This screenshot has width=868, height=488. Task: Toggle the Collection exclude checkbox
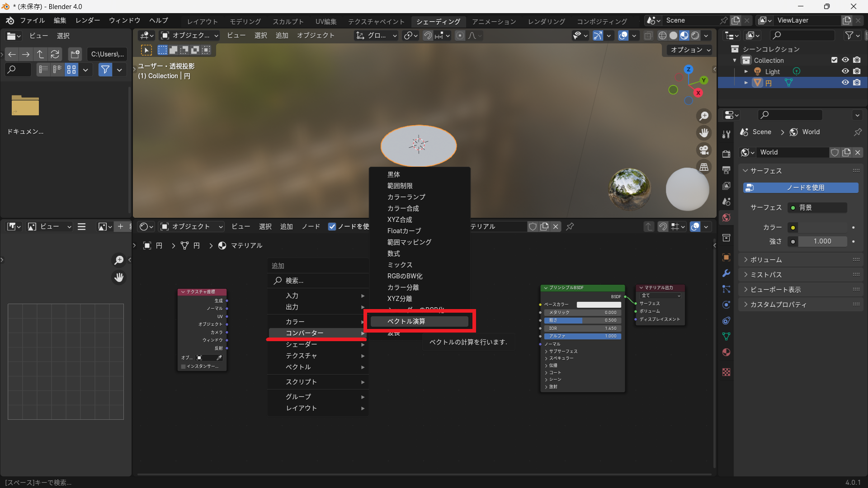tap(834, 60)
